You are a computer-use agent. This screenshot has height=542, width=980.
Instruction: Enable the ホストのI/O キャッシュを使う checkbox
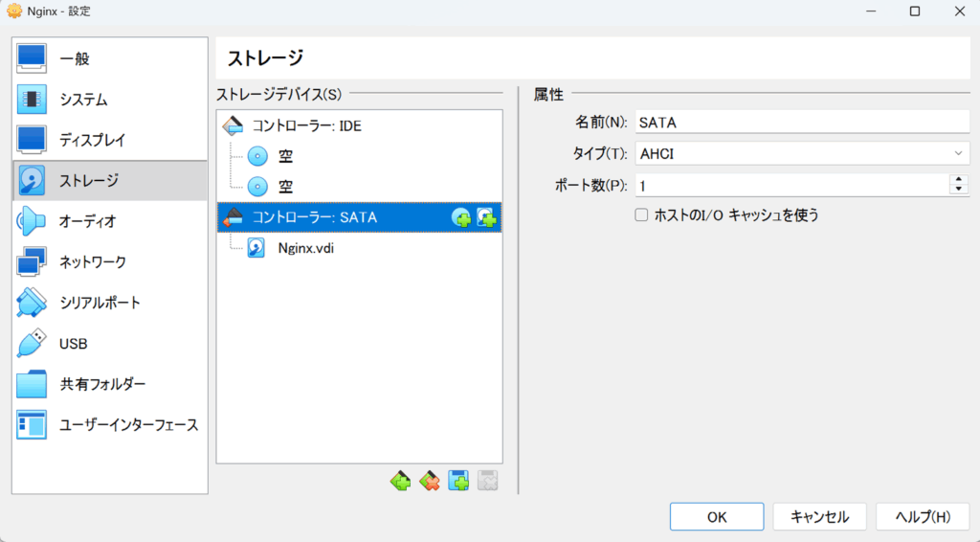click(x=642, y=215)
